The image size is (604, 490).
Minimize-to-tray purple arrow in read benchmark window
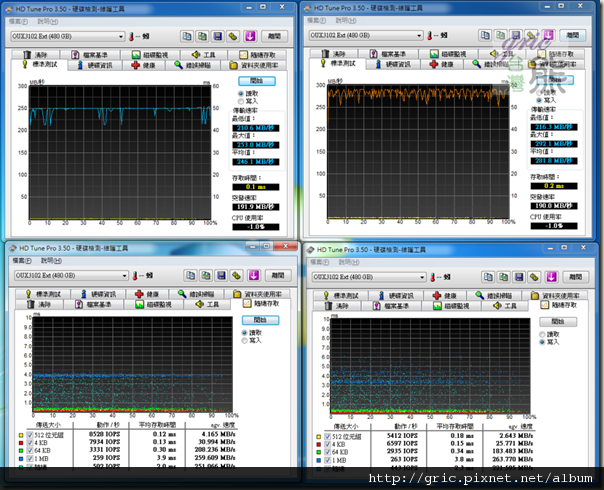coord(250,36)
